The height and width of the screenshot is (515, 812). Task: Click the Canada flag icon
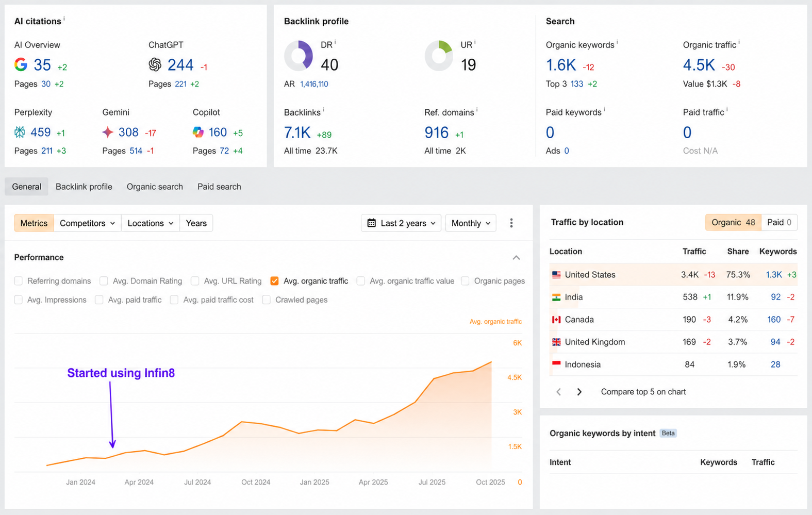coord(556,320)
